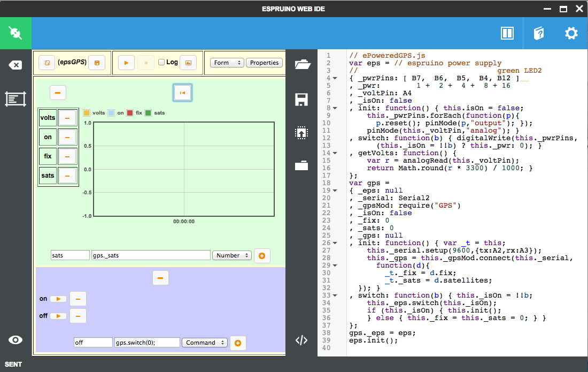The image size is (588, 372).
Task: Open the project briefcase icon
Action: tap(301, 165)
